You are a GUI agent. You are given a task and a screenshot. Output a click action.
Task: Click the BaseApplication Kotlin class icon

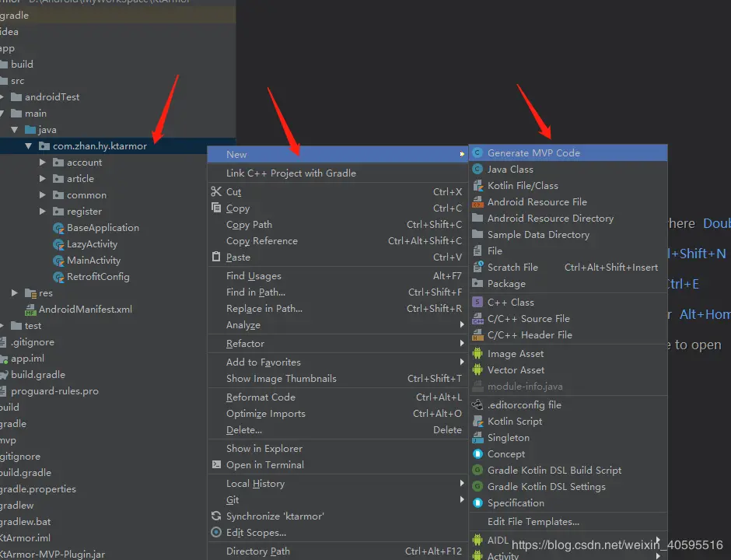click(58, 228)
